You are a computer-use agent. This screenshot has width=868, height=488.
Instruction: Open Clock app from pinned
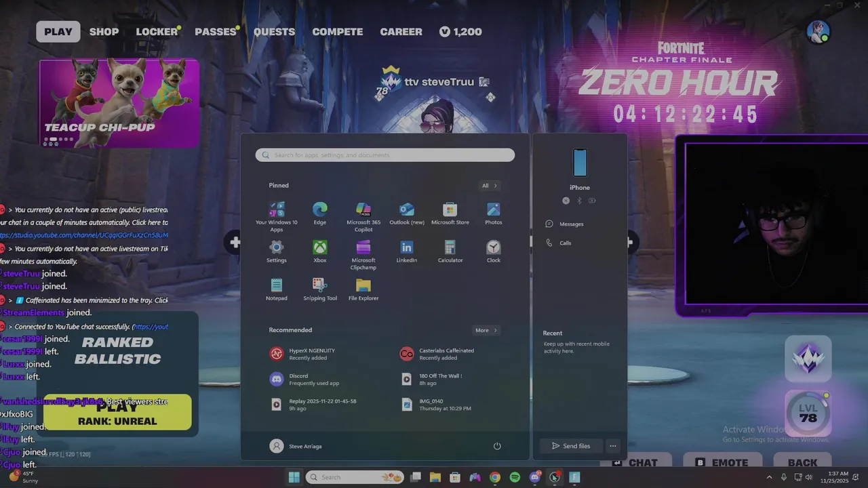494,252
